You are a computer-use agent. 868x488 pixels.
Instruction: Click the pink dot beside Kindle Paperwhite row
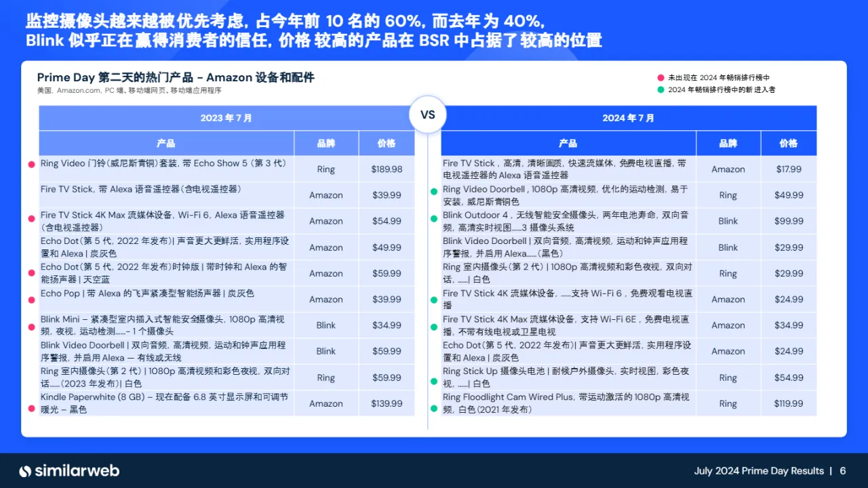coord(31,409)
